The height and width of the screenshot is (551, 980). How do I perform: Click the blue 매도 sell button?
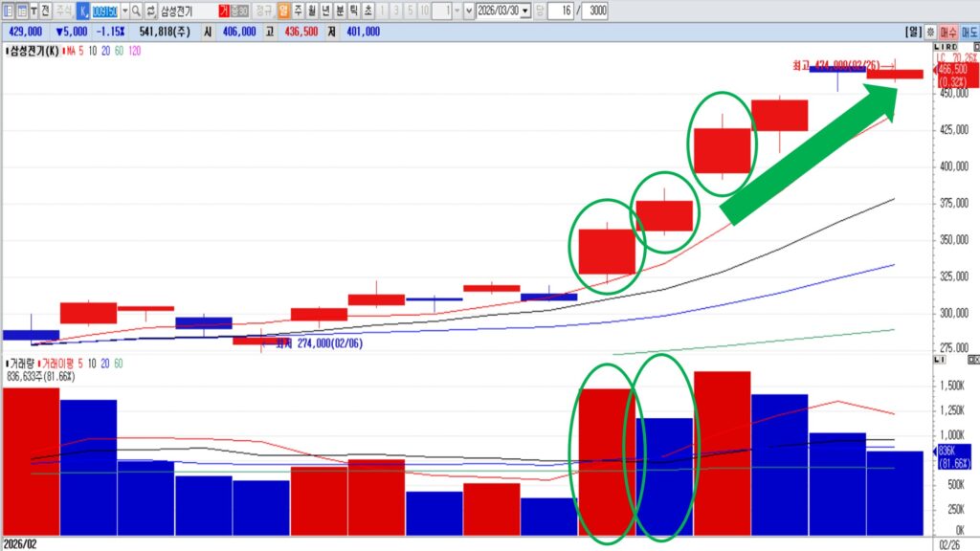point(969,32)
